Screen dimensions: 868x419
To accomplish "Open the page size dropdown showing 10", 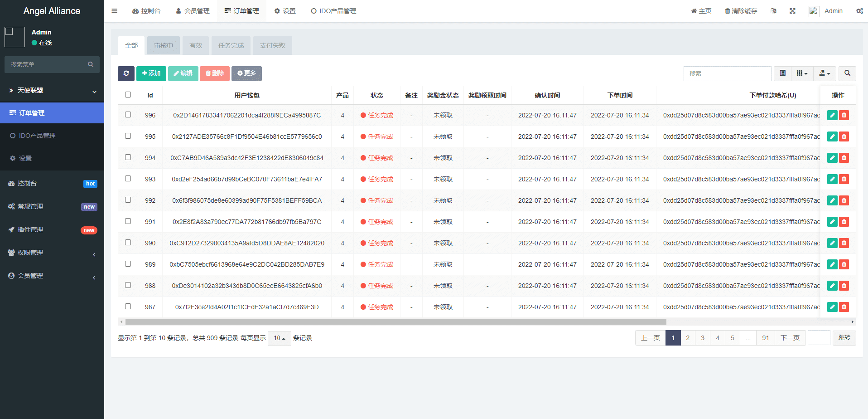I will point(279,338).
